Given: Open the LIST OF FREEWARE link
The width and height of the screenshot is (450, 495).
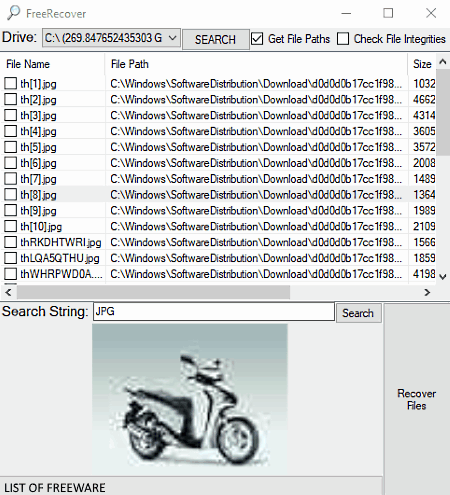Looking at the screenshot, I should pos(55,488).
